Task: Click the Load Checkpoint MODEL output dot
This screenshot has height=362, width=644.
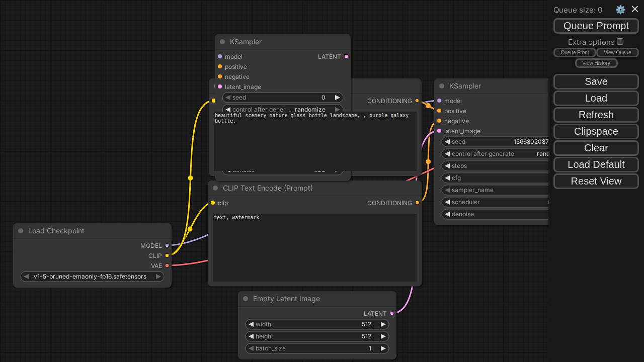Action: tap(167, 246)
